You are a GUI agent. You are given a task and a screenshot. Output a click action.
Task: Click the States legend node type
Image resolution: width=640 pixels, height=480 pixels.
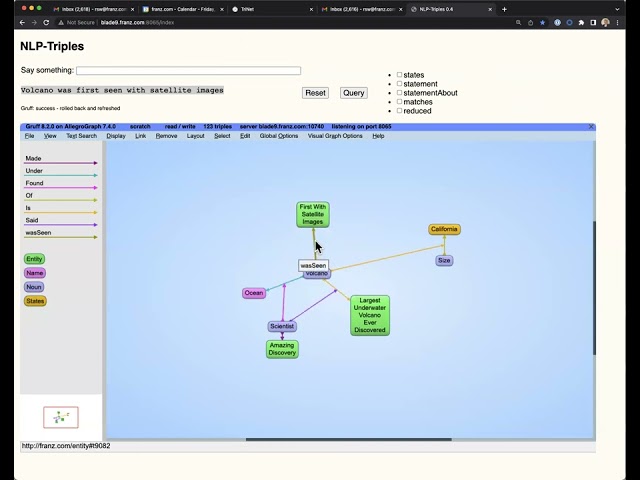pos(35,301)
